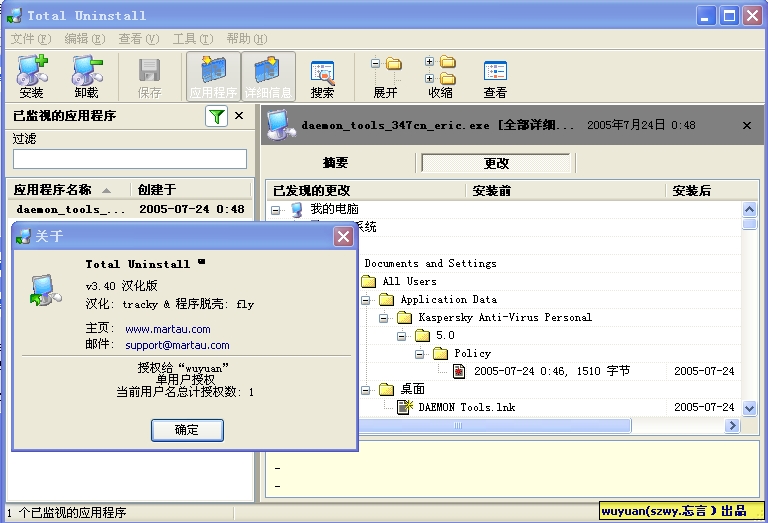Click the support@martau.com email link

pyautogui.click(x=177, y=345)
